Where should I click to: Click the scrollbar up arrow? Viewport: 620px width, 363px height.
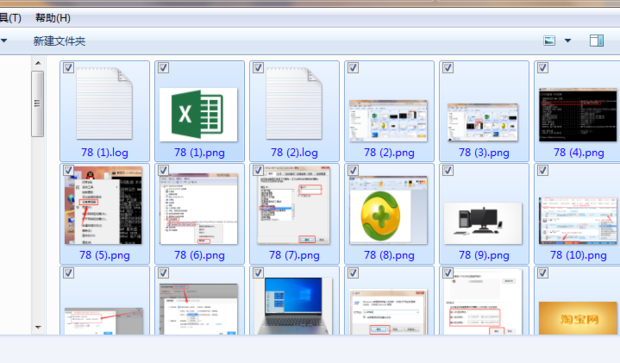click(38, 63)
